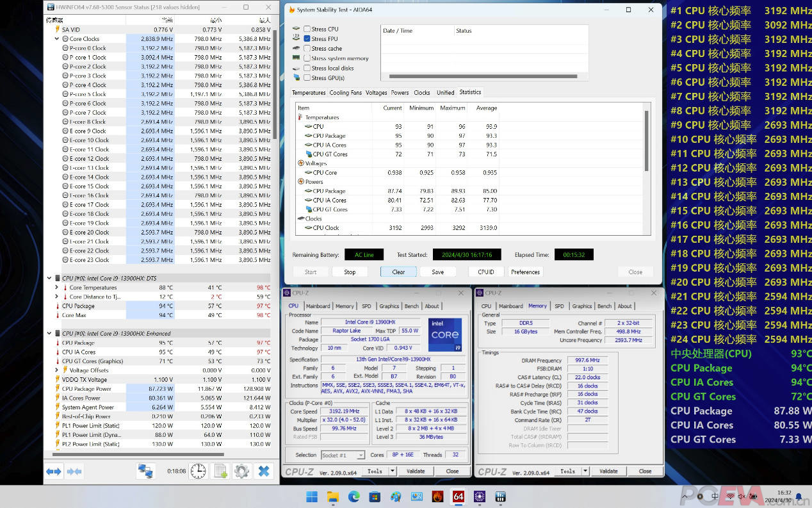
Task: Expand the Voltage Offsets row
Action: click(x=57, y=370)
